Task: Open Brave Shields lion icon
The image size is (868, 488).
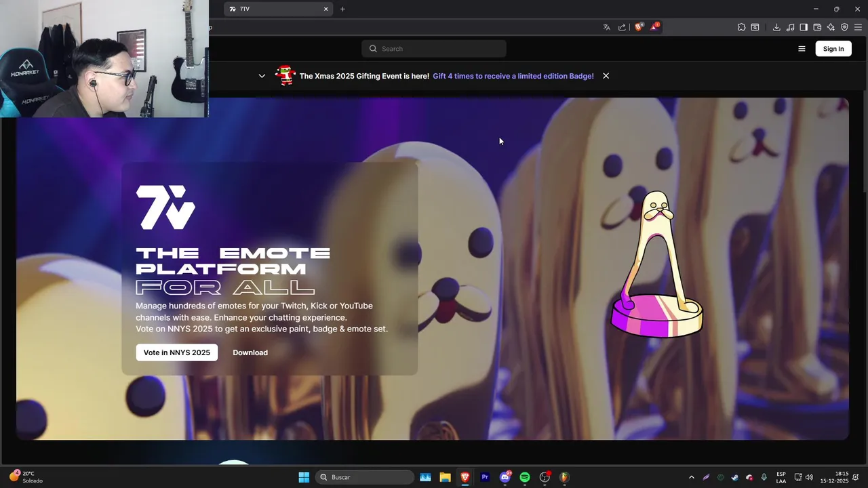Action: 639,27
